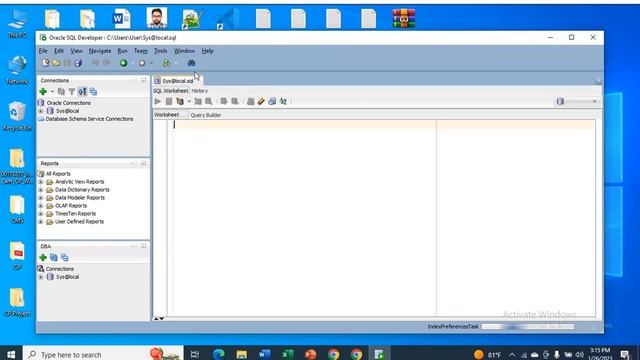Select the Worksheet tab
Viewport: 640px width, 360px height.
pos(167,115)
